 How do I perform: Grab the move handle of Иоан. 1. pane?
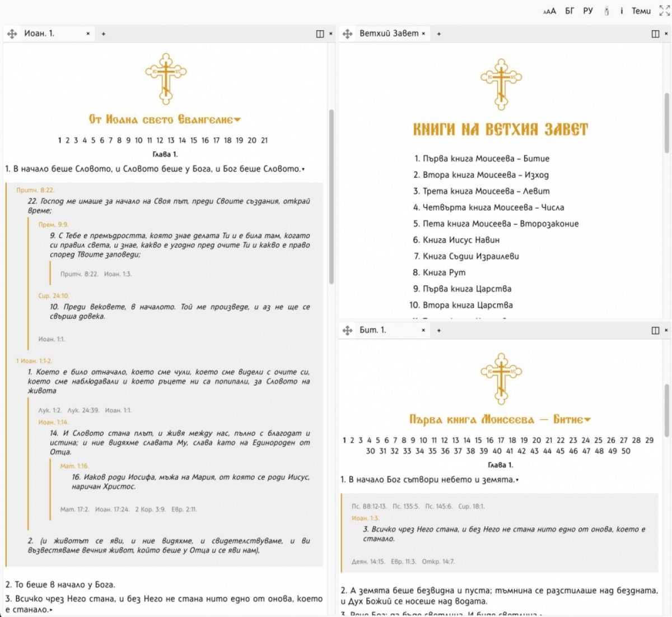coord(12,34)
